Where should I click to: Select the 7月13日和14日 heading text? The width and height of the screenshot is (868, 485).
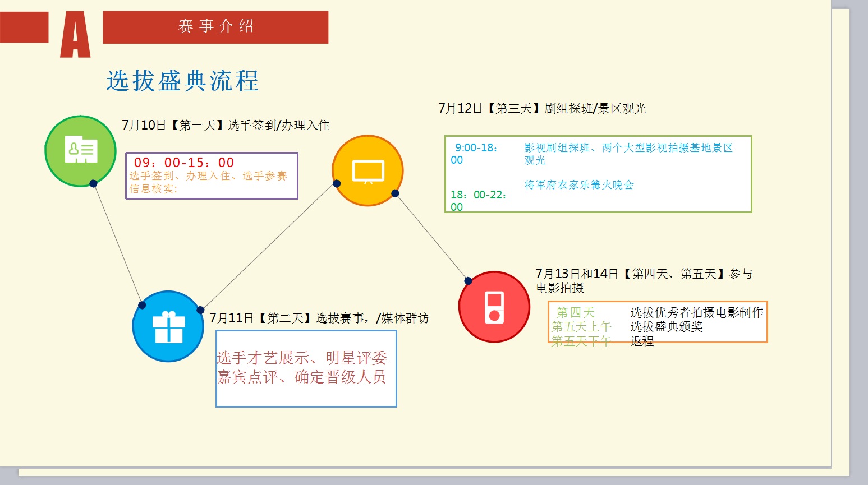click(644, 274)
